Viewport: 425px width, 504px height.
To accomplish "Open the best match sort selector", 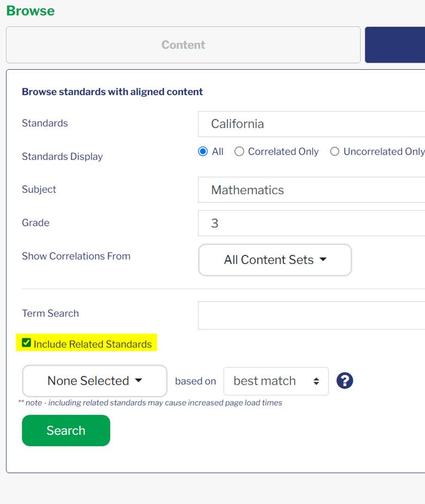I will (276, 381).
